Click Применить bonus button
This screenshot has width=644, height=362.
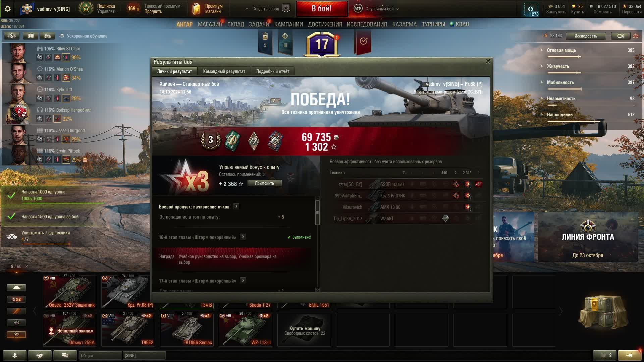click(264, 183)
